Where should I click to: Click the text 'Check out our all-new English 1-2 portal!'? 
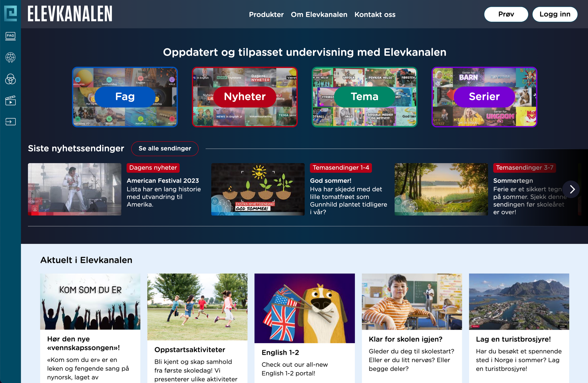click(295, 369)
